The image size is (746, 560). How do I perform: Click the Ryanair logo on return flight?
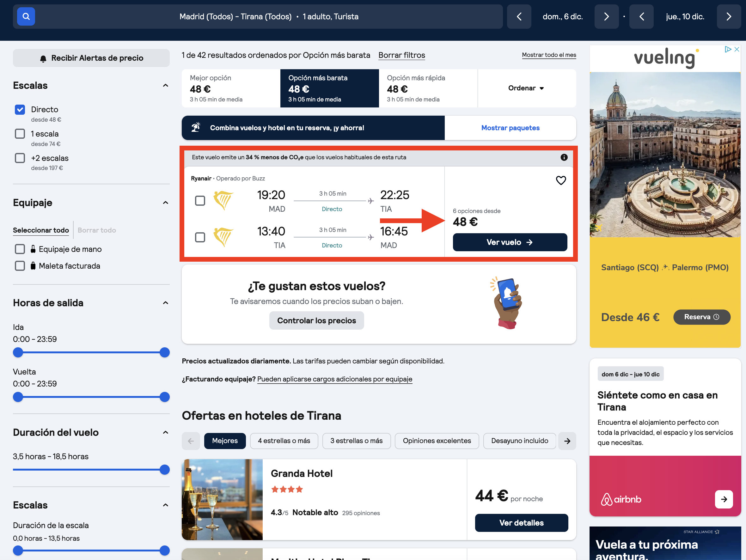[x=223, y=237]
